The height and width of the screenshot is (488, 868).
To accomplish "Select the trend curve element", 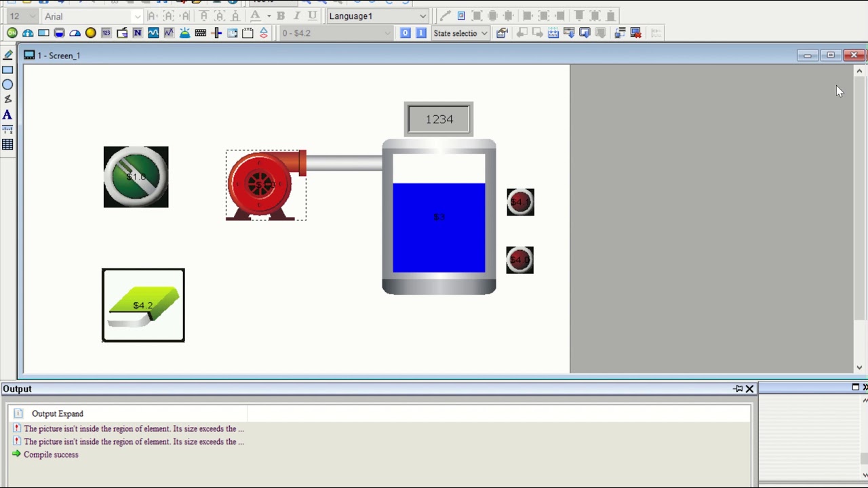I will [x=153, y=33].
